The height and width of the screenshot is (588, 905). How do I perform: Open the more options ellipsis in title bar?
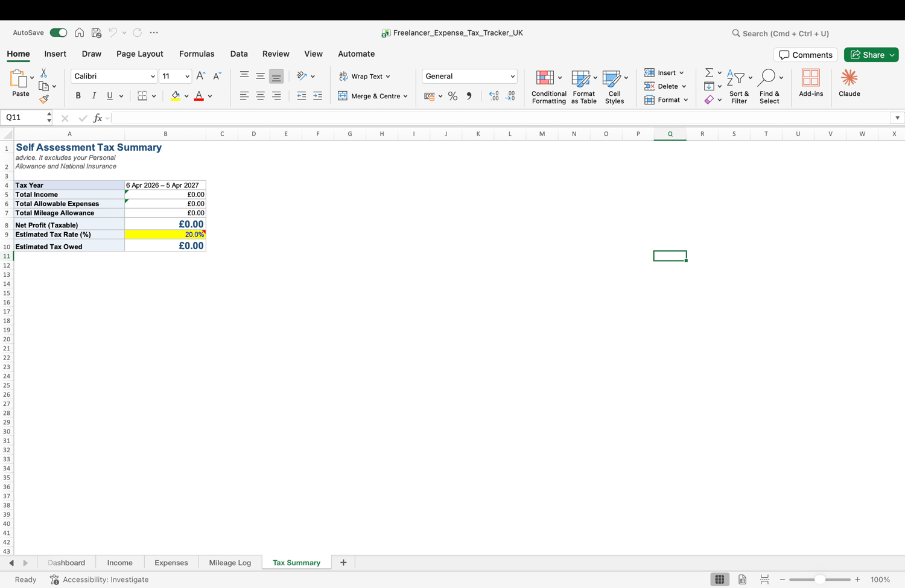point(154,33)
